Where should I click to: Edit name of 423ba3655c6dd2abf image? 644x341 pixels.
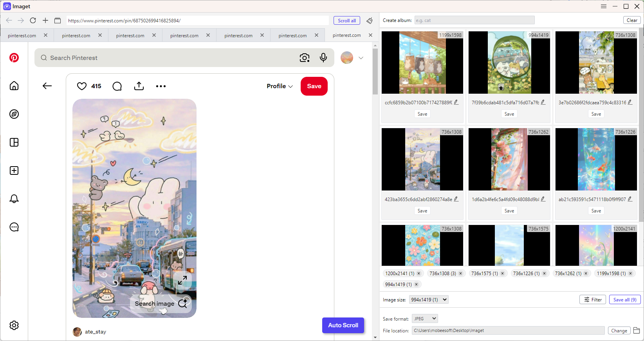tap(456, 199)
